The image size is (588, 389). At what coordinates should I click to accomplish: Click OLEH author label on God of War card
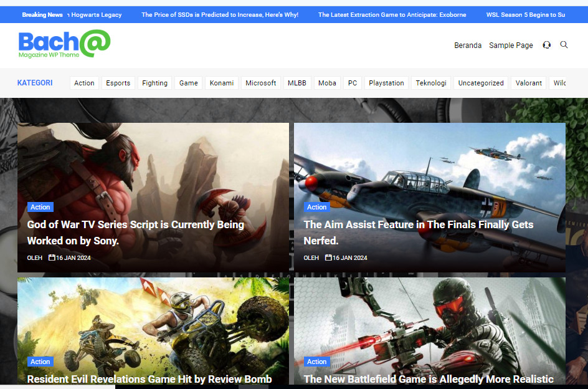click(34, 257)
